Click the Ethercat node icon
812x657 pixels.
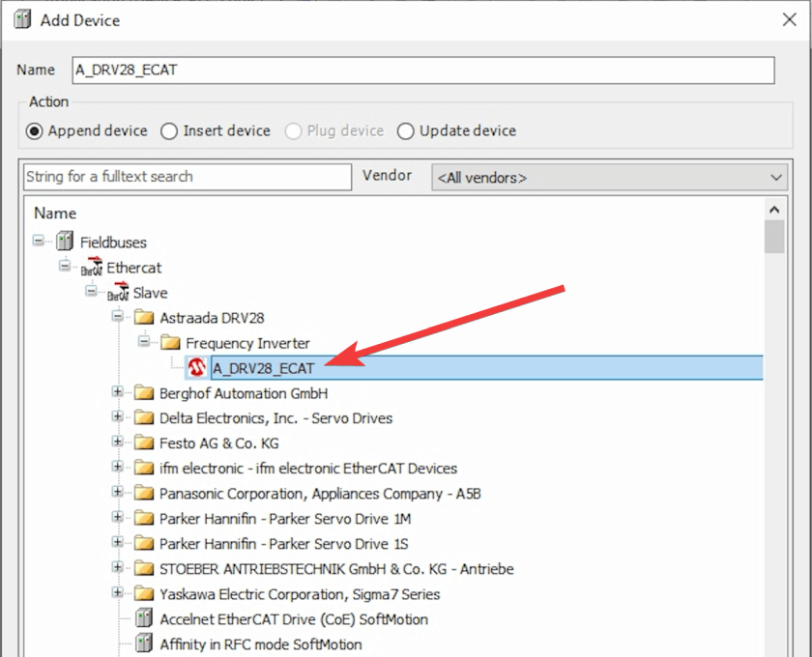coord(91,268)
